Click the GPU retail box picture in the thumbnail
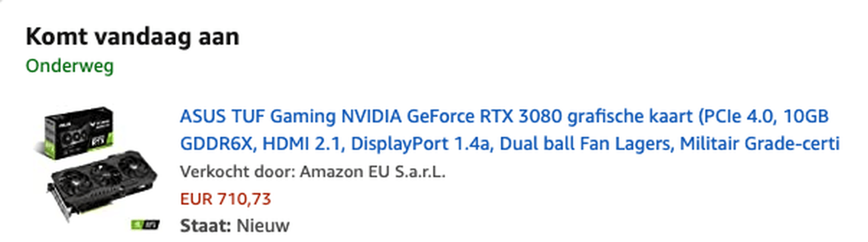Viewport: 868px width, 242px height. [79, 132]
